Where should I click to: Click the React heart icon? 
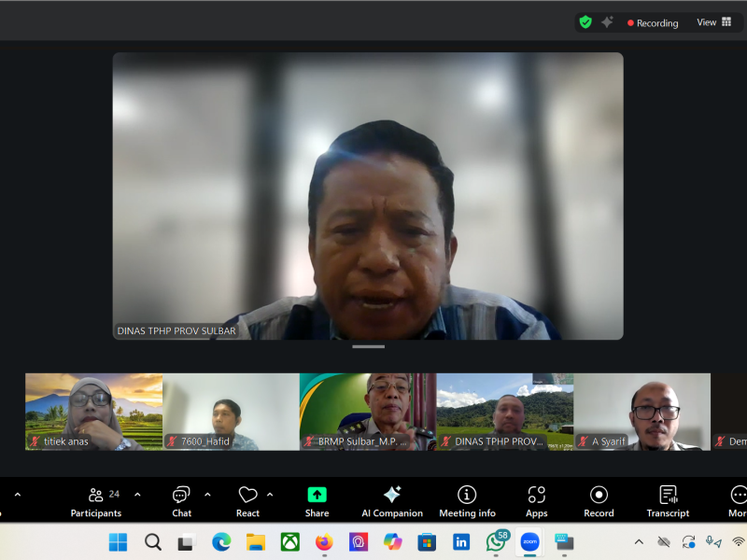(247, 500)
